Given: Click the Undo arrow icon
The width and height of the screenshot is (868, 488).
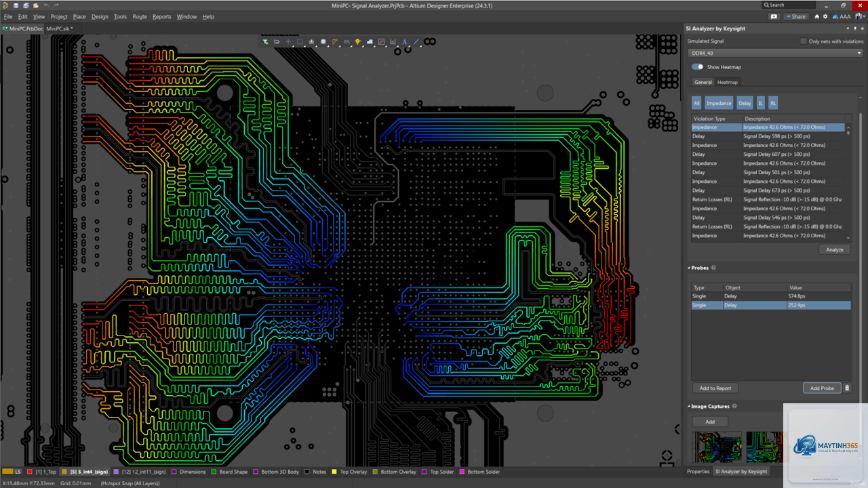Looking at the screenshot, I should click(x=46, y=5).
